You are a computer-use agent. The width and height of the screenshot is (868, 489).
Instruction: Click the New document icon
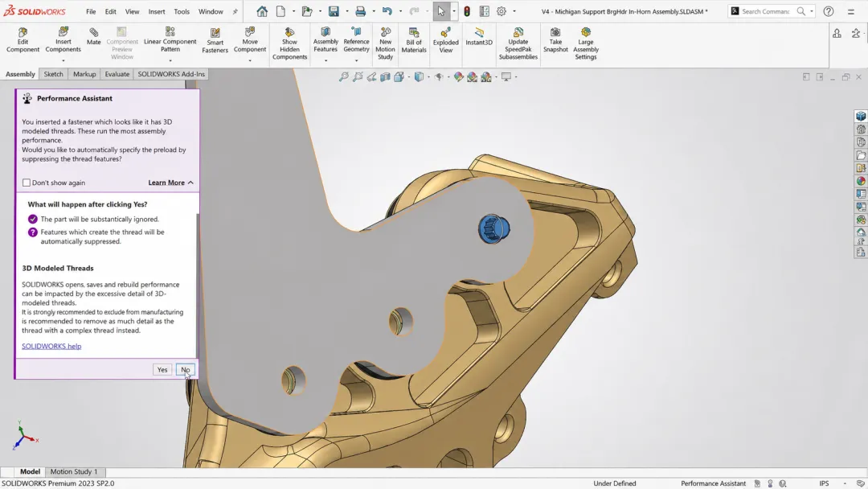point(280,11)
